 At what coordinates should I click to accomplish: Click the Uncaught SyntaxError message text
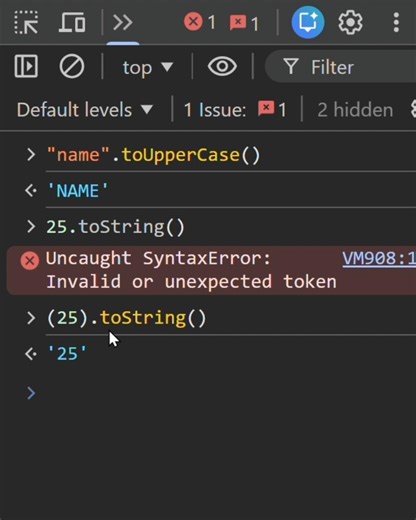(191, 270)
